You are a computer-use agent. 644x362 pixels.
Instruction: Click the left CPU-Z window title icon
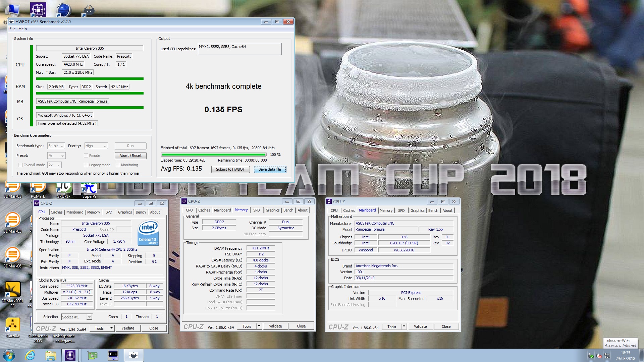click(37, 203)
